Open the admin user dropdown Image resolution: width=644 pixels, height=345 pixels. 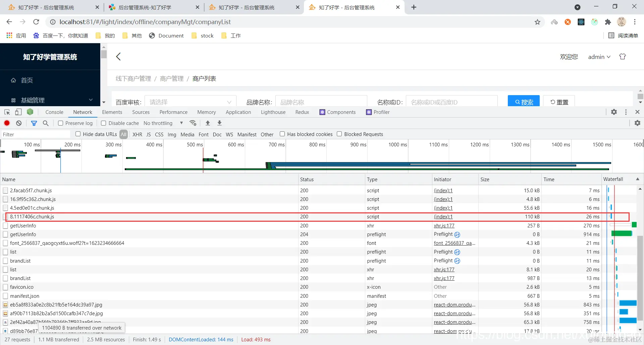coord(599,57)
